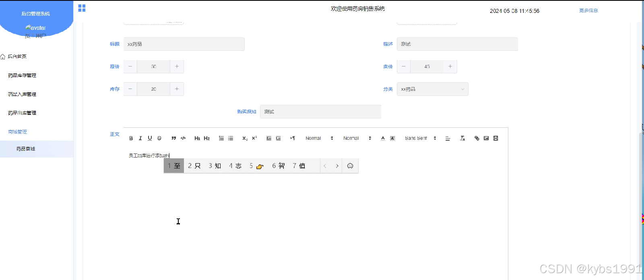Increase indent in editor

pyautogui.click(x=278, y=138)
